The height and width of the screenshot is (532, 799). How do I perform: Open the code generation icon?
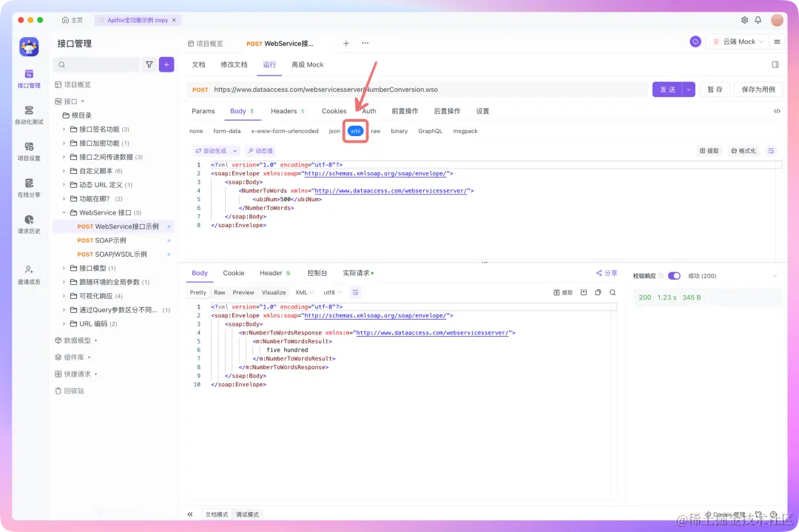tap(777, 111)
